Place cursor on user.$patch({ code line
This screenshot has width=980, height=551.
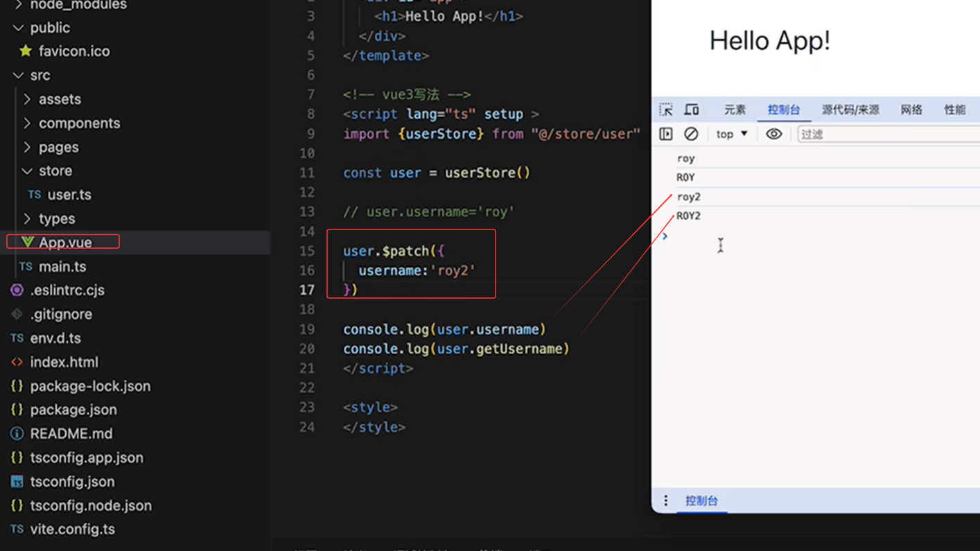point(394,251)
